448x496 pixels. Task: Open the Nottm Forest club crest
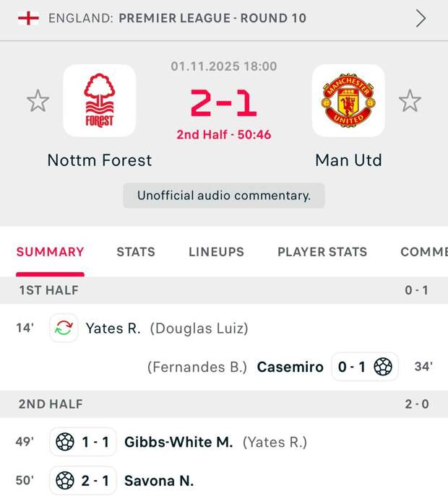[100, 101]
